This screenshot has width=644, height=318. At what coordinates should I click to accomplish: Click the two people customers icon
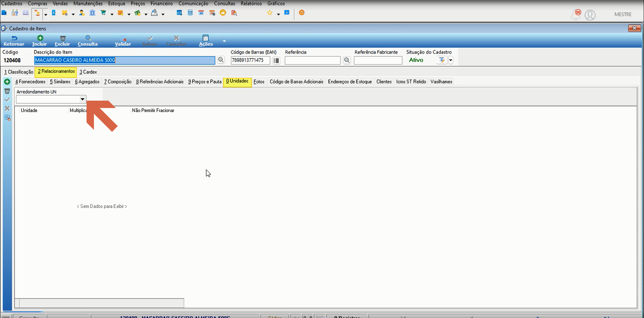pos(15,13)
